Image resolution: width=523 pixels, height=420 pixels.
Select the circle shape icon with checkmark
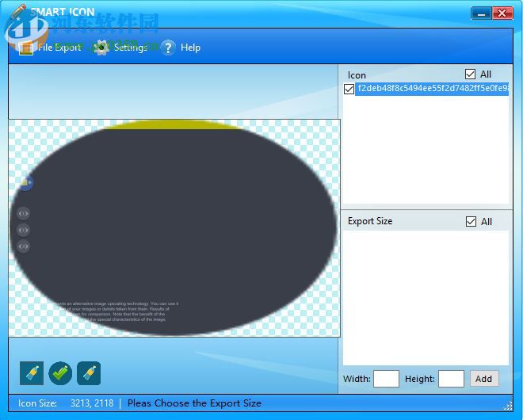coord(60,373)
